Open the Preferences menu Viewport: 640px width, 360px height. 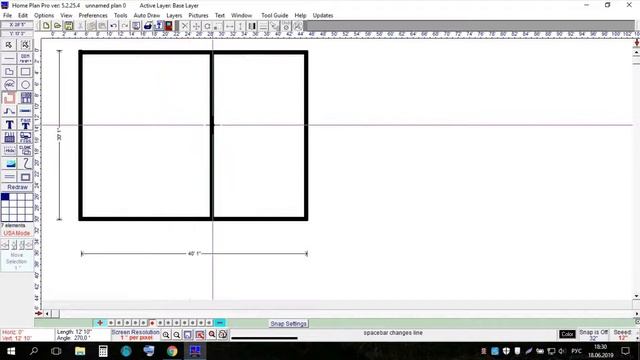[x=93, y=15]
